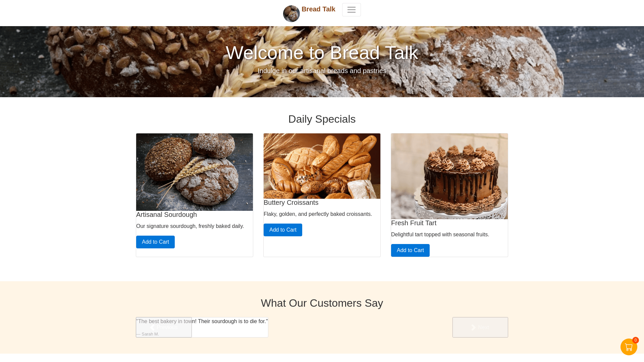644x362 pixels.
Task: Select the Artisanal Sourdough card title
Action: (166, 215)
